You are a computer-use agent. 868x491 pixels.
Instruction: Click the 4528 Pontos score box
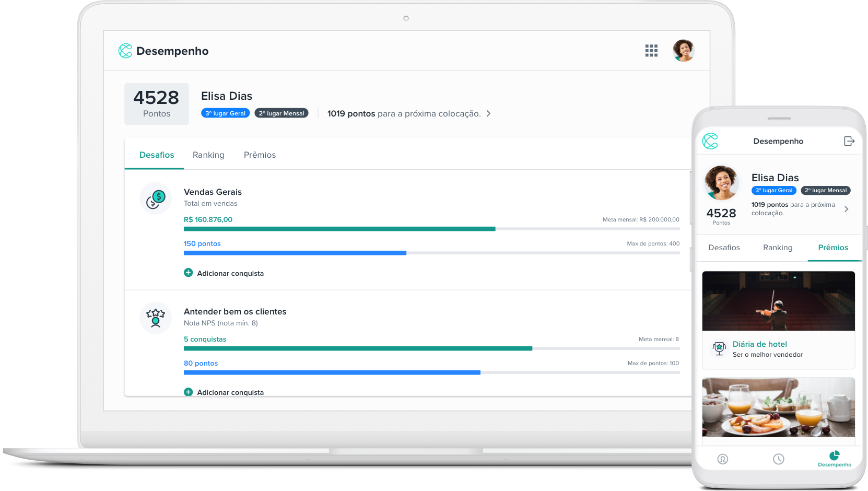pyautogui.click(x=157, y=104)
